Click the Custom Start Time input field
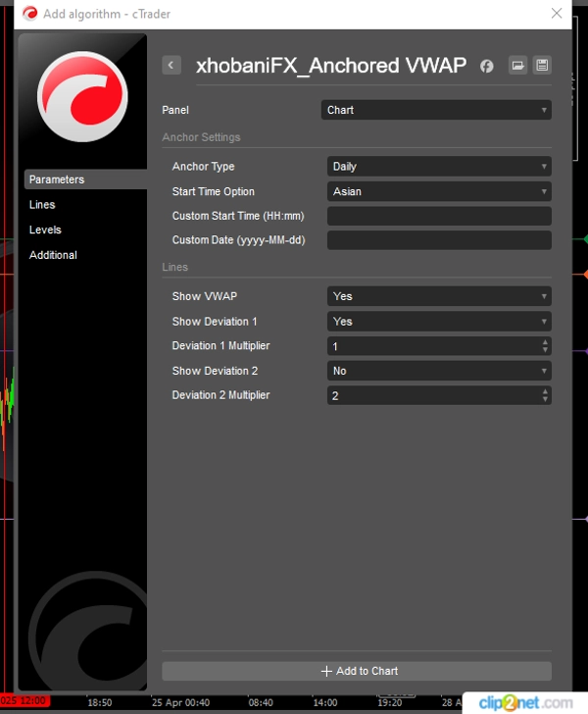The width and height of the screenshot is (588, 714). 439,216
